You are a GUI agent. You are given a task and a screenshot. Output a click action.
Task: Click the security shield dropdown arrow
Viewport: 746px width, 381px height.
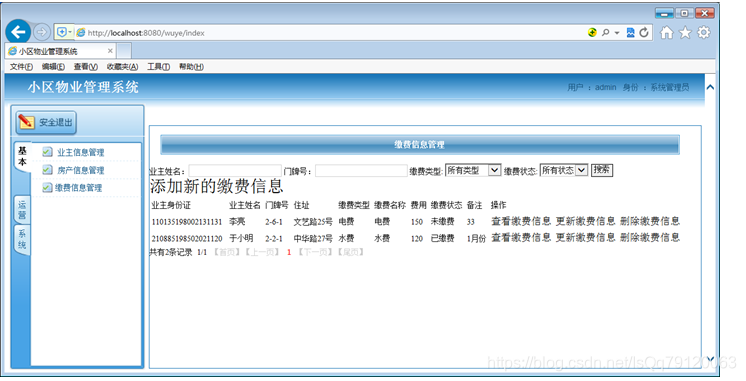pos(70,32)
